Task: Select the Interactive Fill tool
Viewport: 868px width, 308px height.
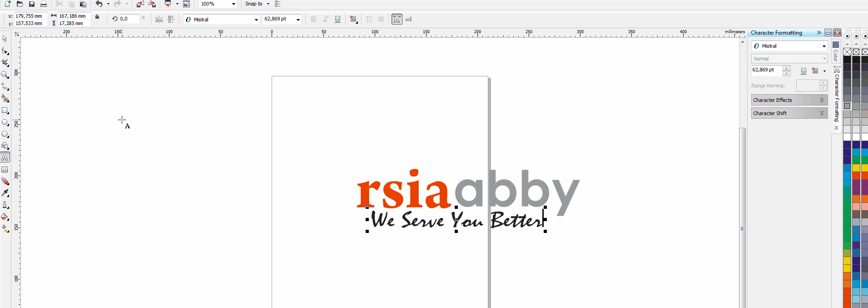Action: 5,228
